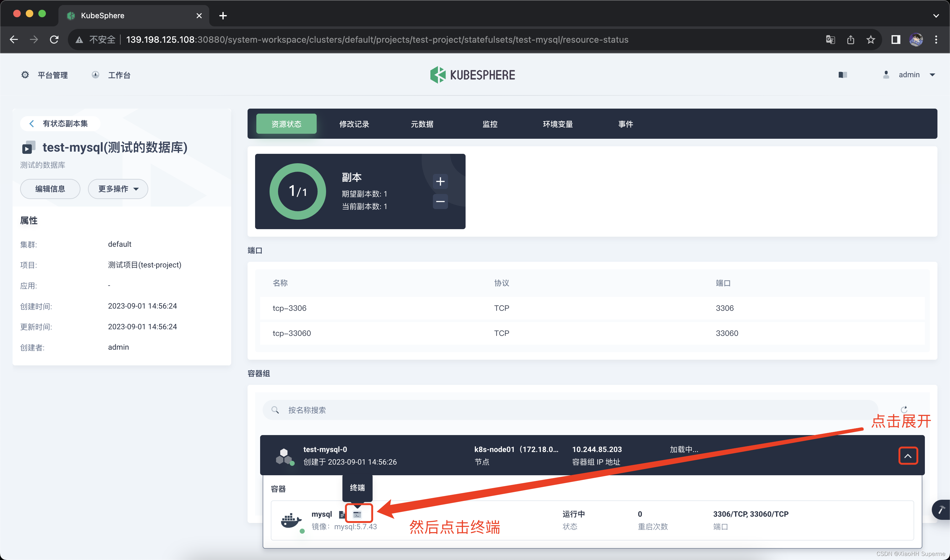Decrease replicas with the minus button
Screen dimensions: 950x560
tap(440, 202)
